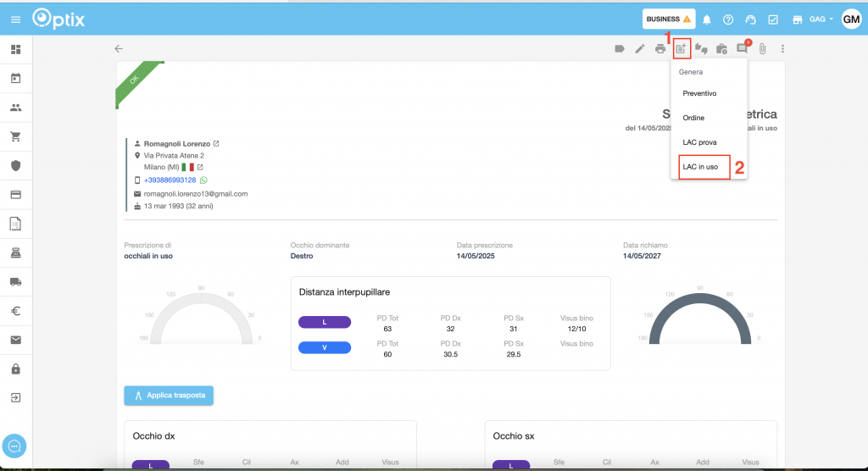Click the pencil edit icon

pos(640,49)
